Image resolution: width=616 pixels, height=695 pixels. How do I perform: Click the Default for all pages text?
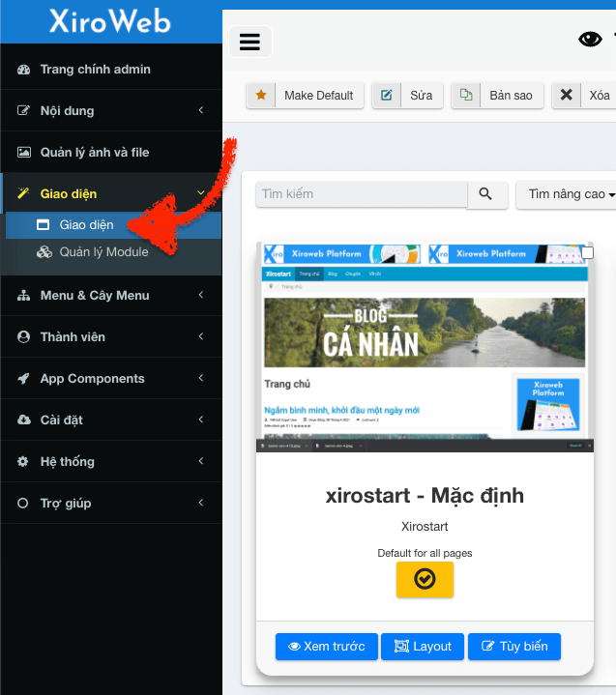[425, 553]
